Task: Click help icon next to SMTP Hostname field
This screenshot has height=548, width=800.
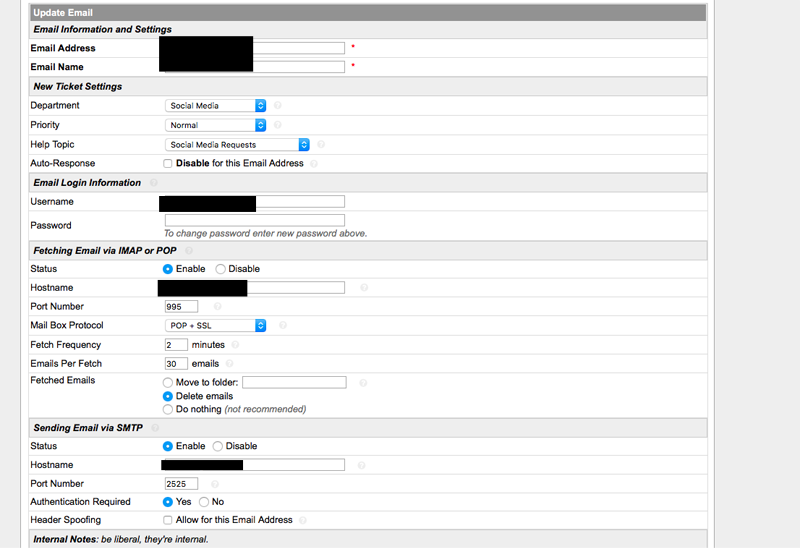Action: point(361,465)
